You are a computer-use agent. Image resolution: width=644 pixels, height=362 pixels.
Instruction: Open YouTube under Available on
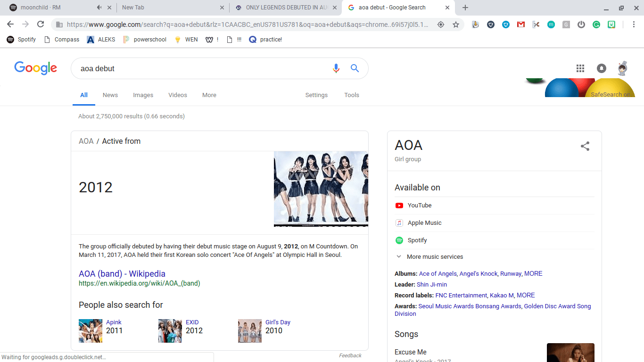420,206
